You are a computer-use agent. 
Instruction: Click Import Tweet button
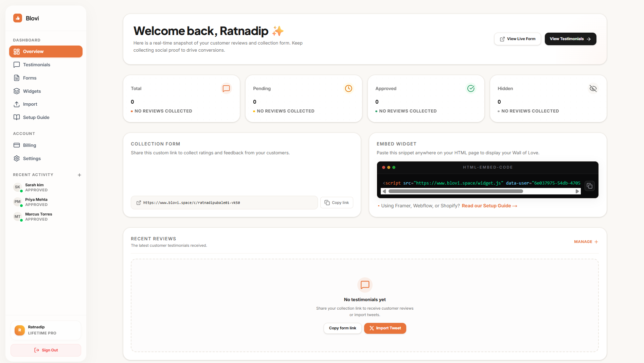[x=385, y=328]
